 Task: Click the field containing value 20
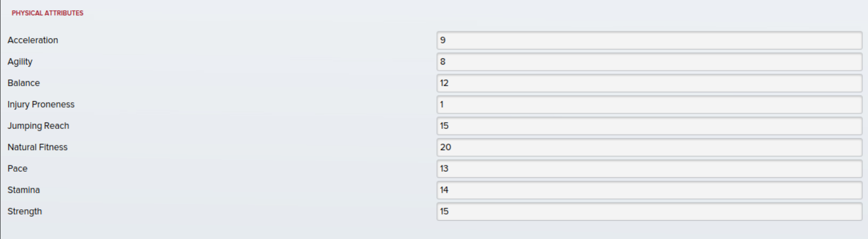click(x=649, y=147)
